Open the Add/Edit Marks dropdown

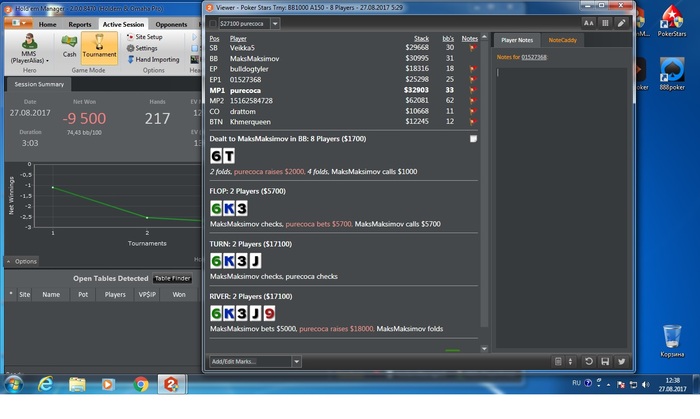pos(296,361)
